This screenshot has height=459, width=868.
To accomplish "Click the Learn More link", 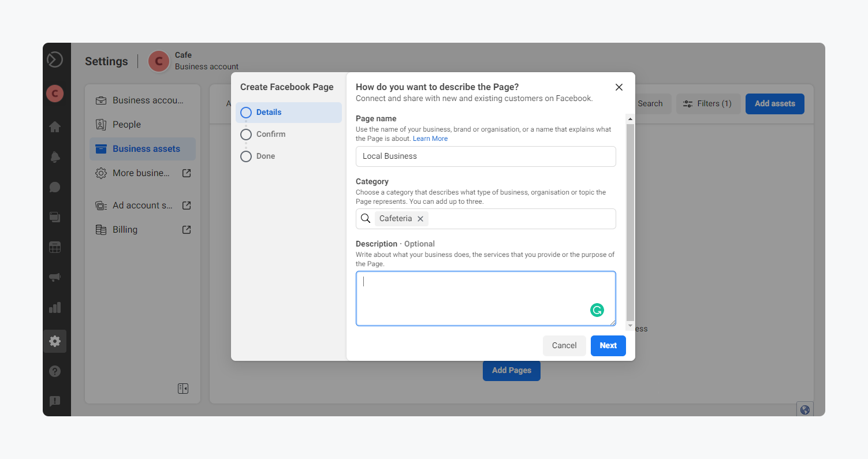I will tap(430, 139).
